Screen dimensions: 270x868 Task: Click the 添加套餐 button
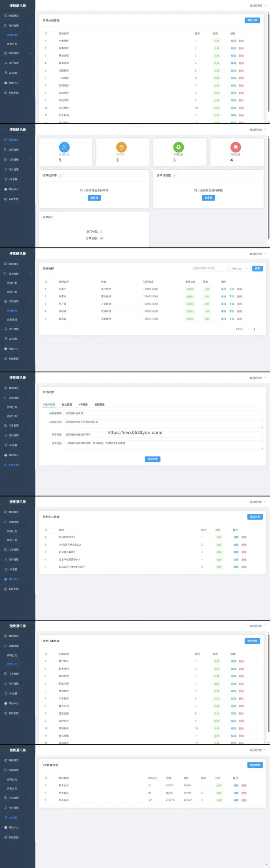click(255, 765)
